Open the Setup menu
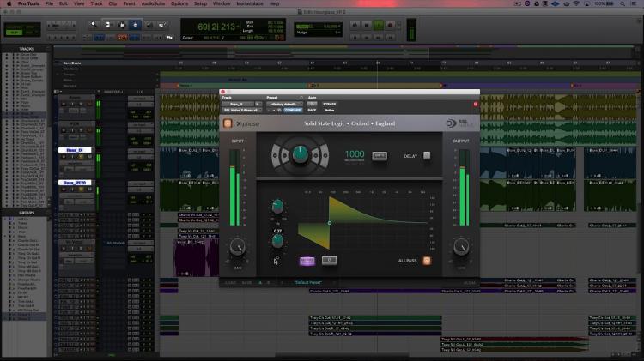The image size is (644, 361). [200, 3]
